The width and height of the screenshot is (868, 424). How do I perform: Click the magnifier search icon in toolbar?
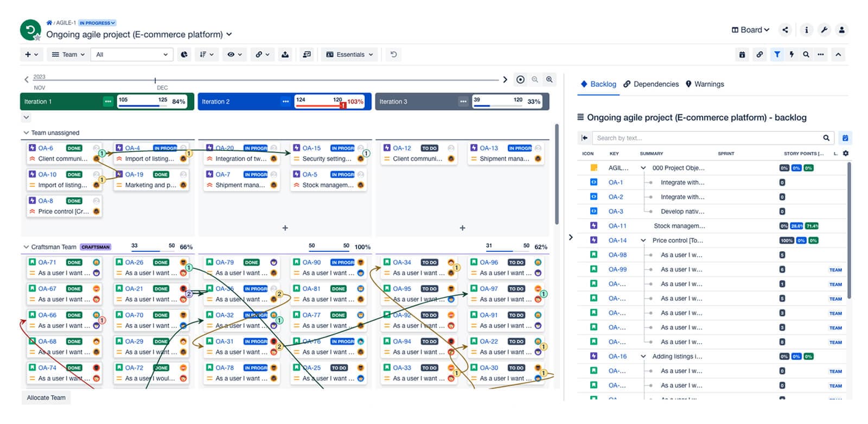806,54
